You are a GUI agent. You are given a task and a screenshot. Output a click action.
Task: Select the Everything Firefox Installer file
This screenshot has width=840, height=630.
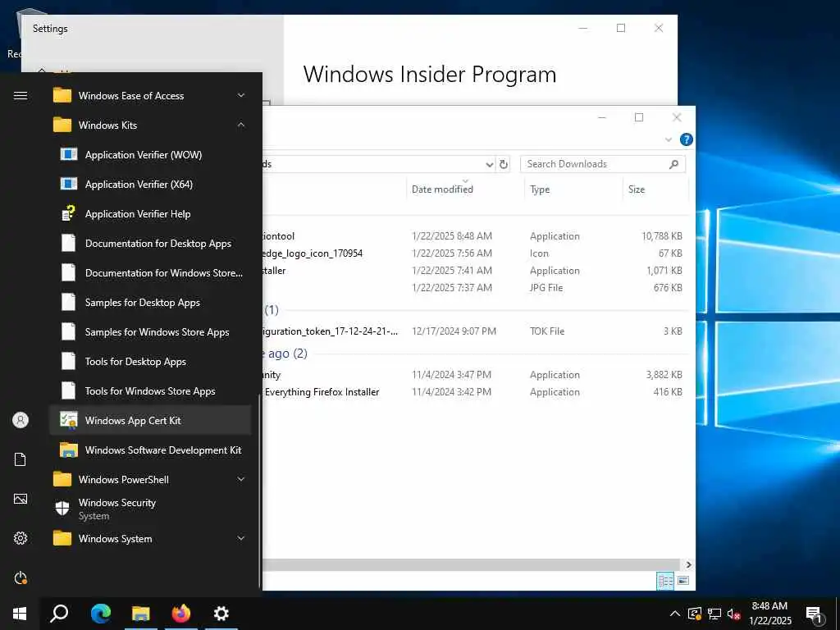pos(322,392)
